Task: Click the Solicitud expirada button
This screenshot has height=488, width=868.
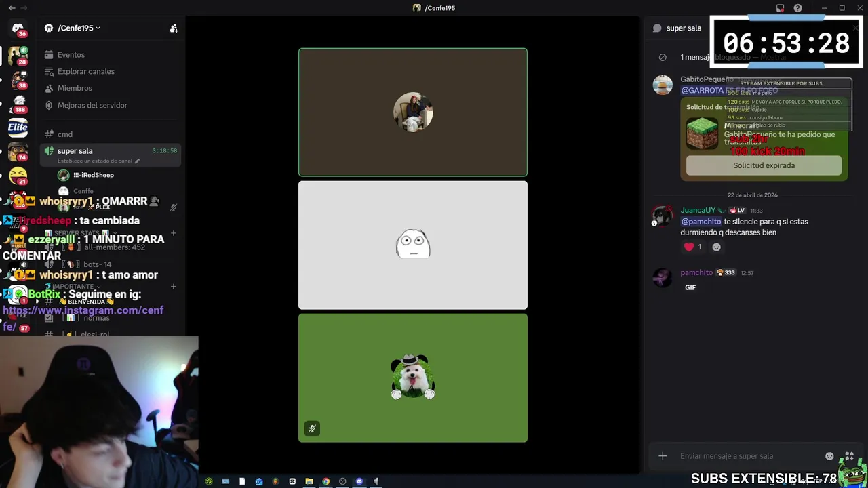Action: (x=764, y=165)
